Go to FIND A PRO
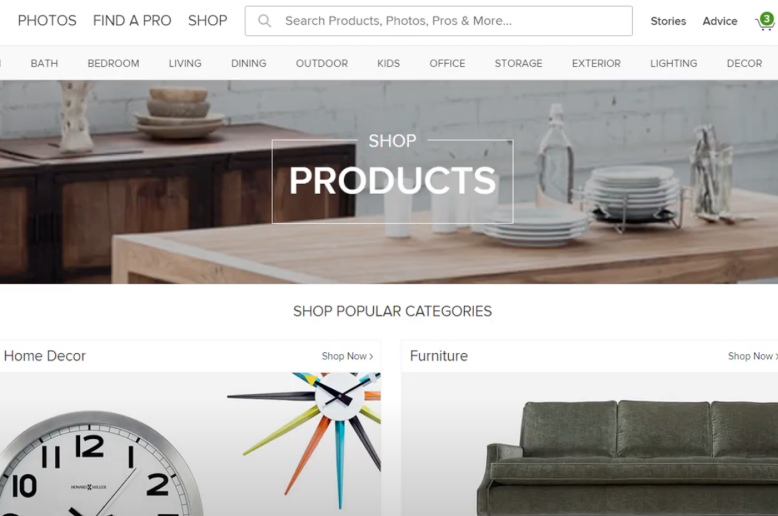This screenshot has width=778, height=516. pyautogui.click(x=132, y=20)
